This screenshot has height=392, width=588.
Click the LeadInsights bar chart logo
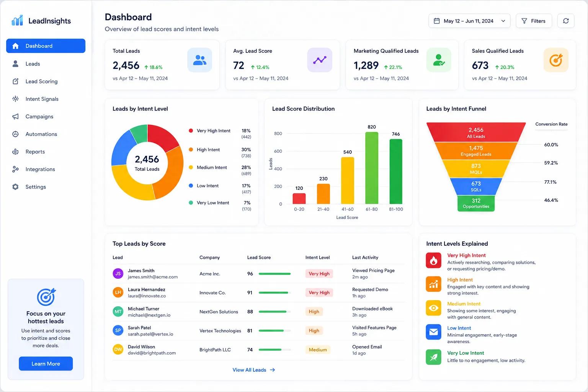[17, 20]
